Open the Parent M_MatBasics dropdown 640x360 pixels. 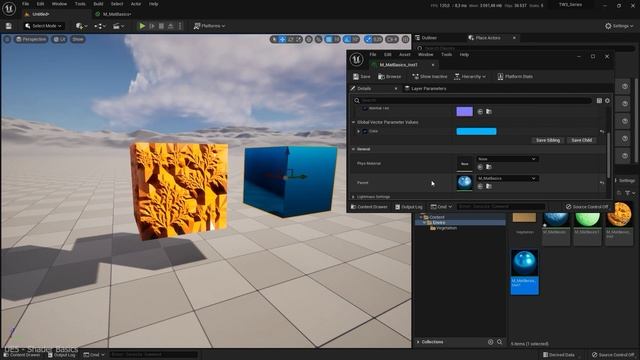pos(507,178)
